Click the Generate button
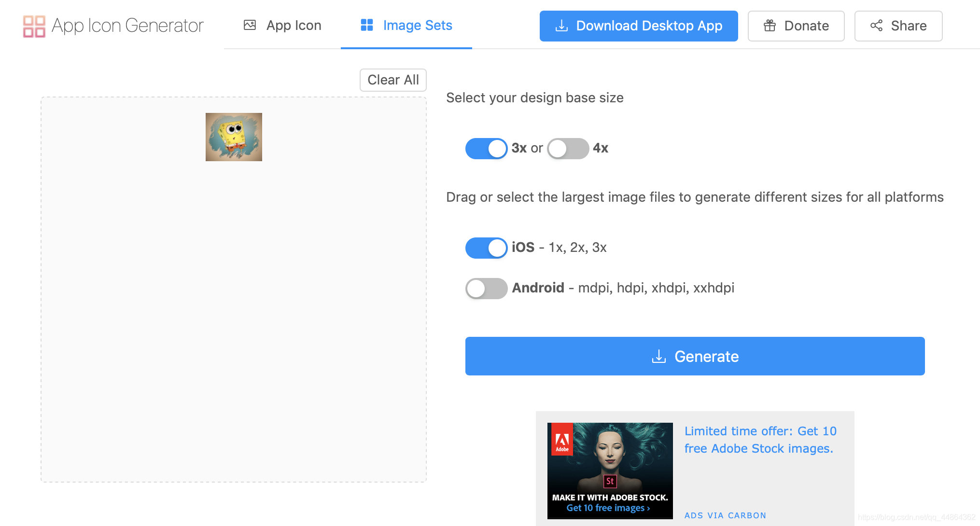This screenshot has width=980, height=526. (695, 355)
